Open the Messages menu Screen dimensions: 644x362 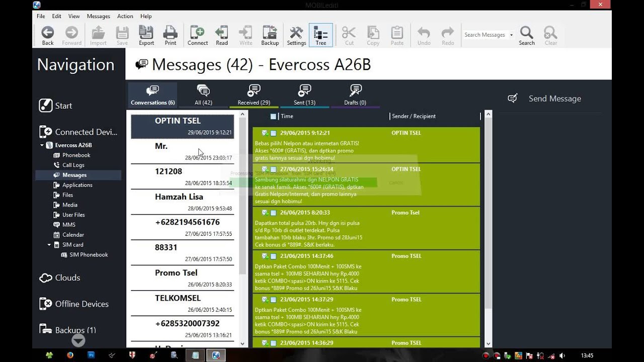pos(99,16)
